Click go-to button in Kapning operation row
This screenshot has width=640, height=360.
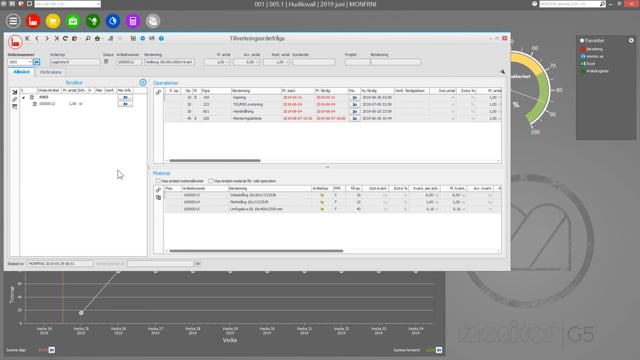(355, 98)
